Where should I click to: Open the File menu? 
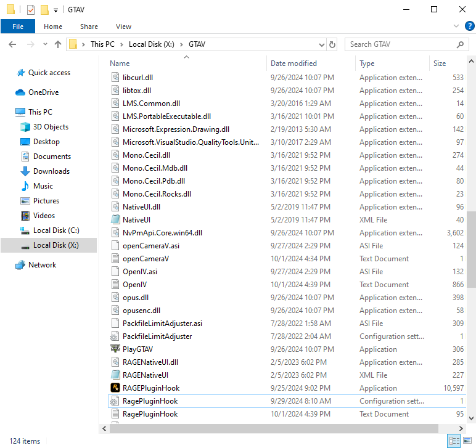(x=18, y=26)
